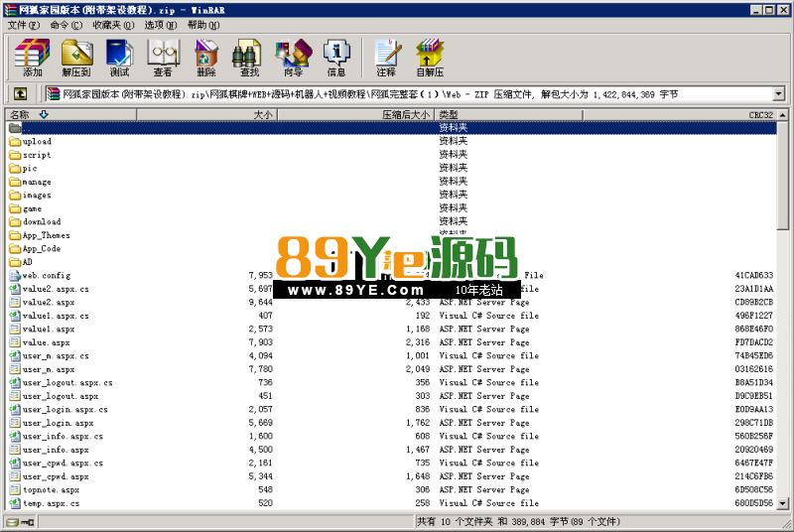Select the upload folder in list
This screenshot has height=532, width=794.
(37, 142)
